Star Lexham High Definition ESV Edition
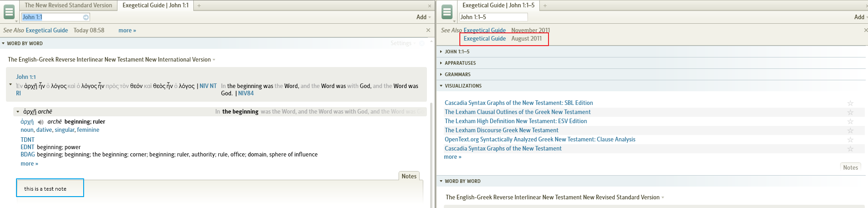The image size is (868, 208). pos(850,121)
